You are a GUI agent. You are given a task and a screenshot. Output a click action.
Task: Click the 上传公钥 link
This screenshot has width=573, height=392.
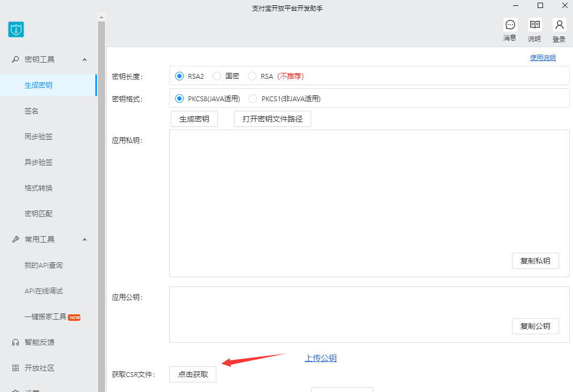(x=321, y=358)
